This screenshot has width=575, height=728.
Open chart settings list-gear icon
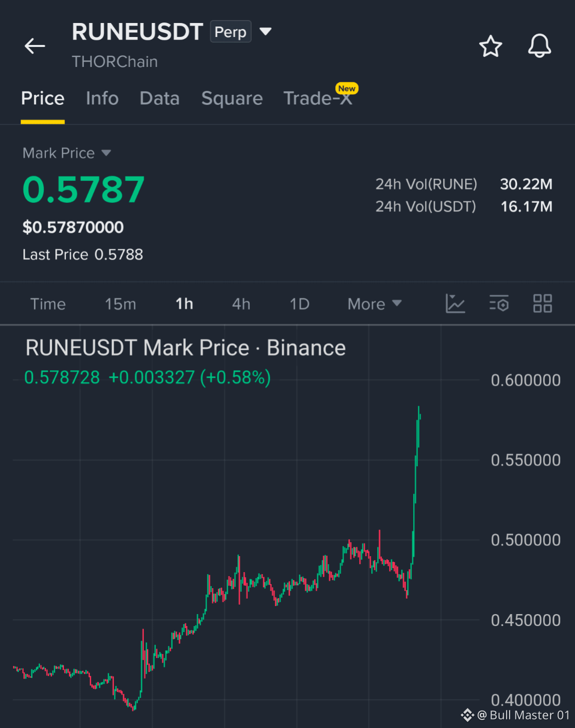tap(499, 303)
